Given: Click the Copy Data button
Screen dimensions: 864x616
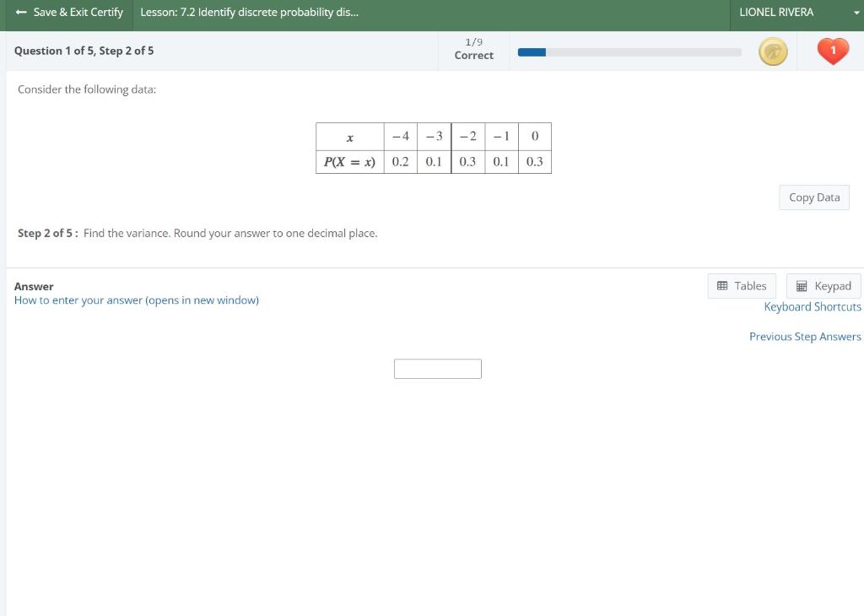Looking at the screenshot, I should [x=813, y=197].
